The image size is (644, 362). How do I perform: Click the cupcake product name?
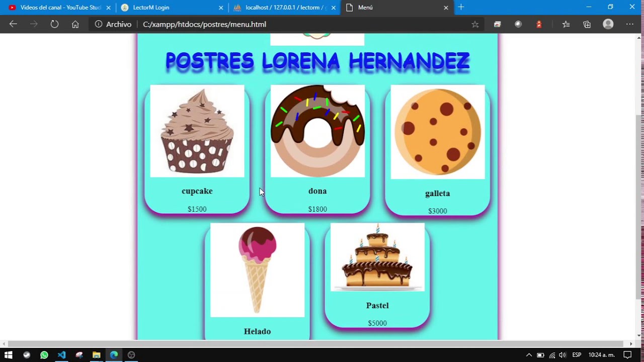pyautogui.click(x=197, y=191)
